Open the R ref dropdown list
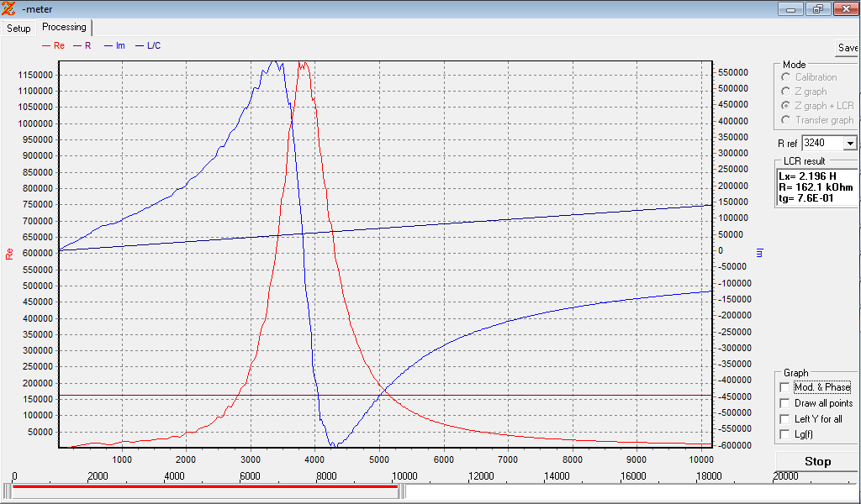The image size is (861, 504). 849,144
